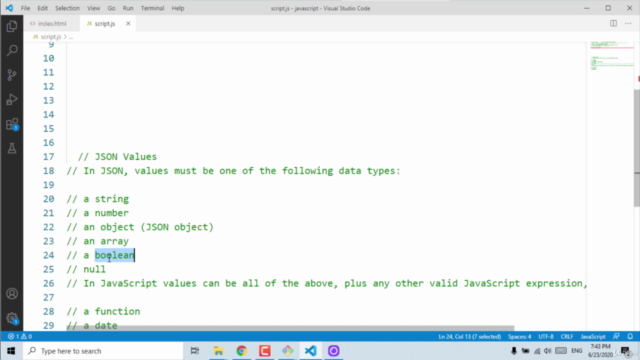640x360 pixels.
Task: Open the red Camtasia taskbar icon
Action: [x=264, y=351]
